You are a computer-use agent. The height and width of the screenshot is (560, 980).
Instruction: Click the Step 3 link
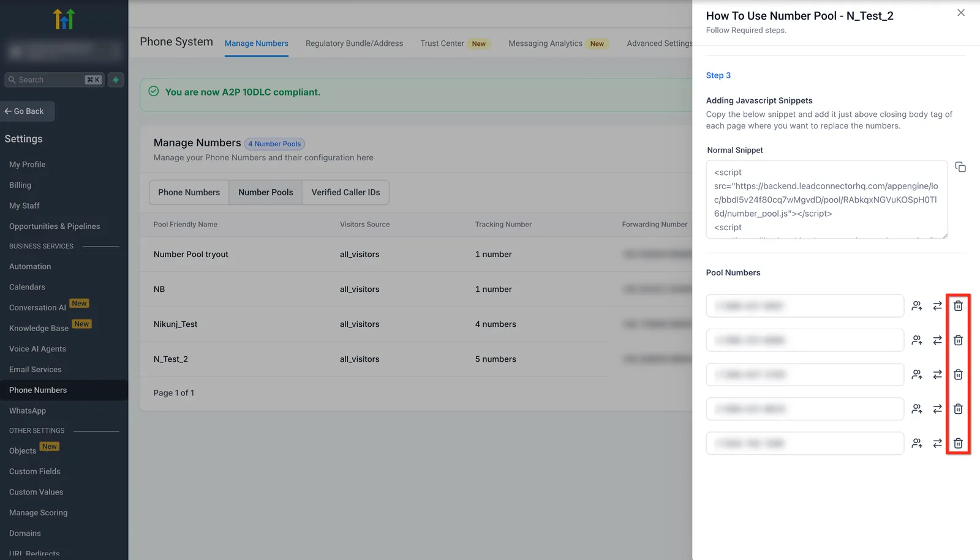pos(718,75)
